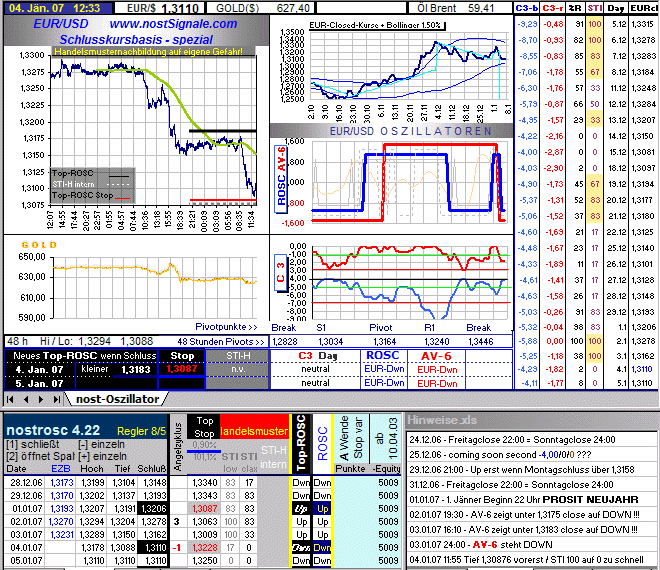Click the Hinweise.xls panel title
Viewport: 660px width, 570px height.
click(442, 420)
